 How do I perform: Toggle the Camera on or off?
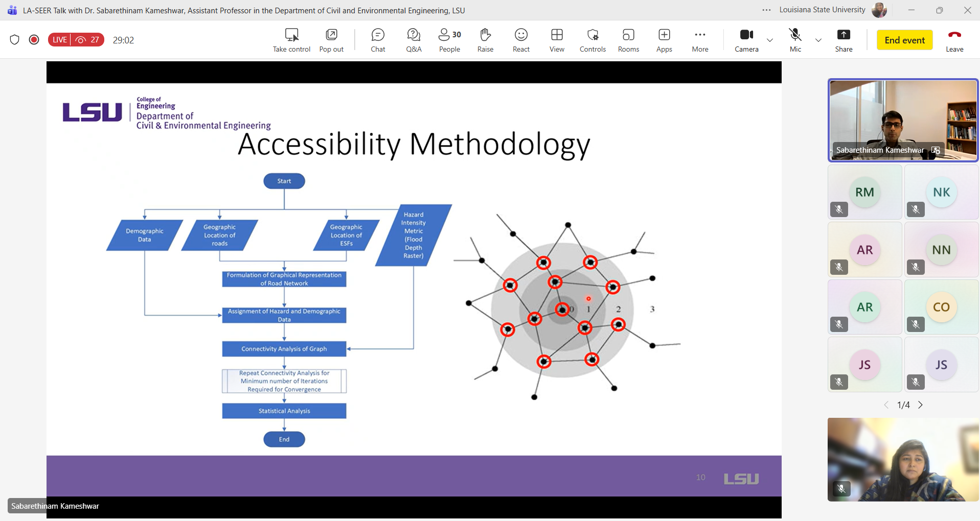pyautogui.click(x=746, y=40)
